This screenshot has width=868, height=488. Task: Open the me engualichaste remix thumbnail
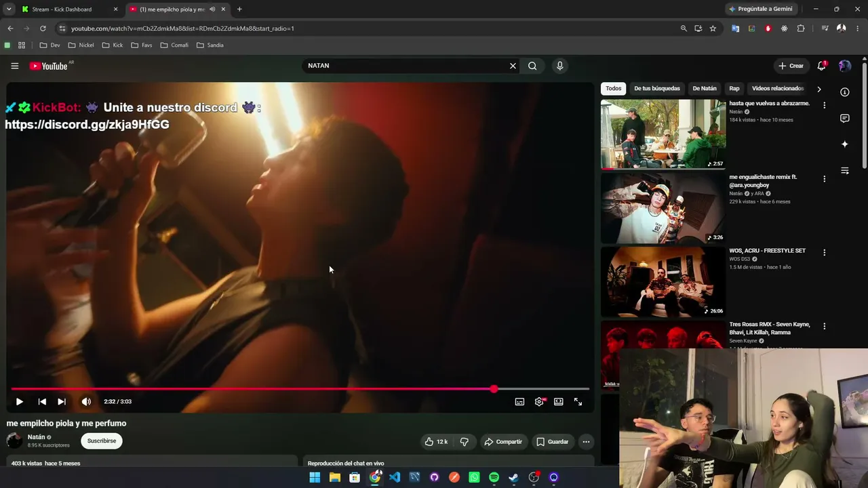click(x=663, y=208)
